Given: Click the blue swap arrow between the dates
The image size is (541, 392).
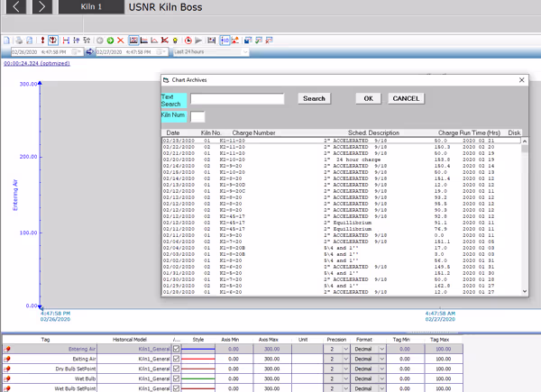Looking at the screenshot, I should tap(89, 51).
